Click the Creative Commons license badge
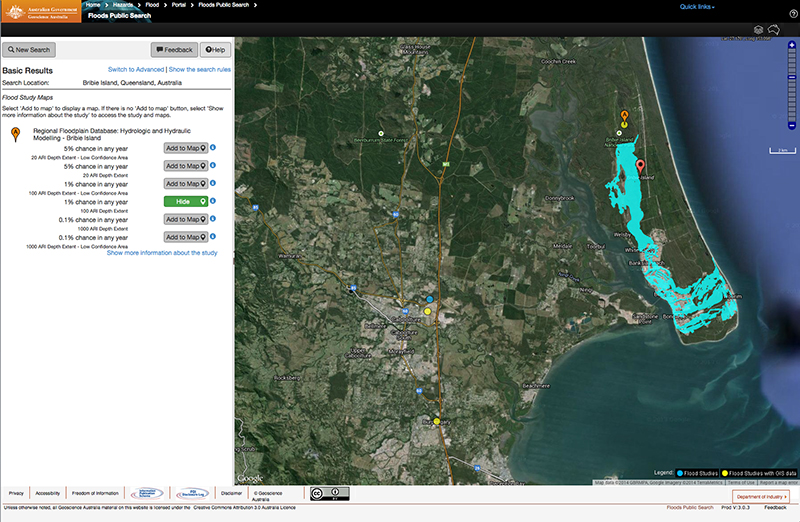800x522 pixels. pos(329,492)
